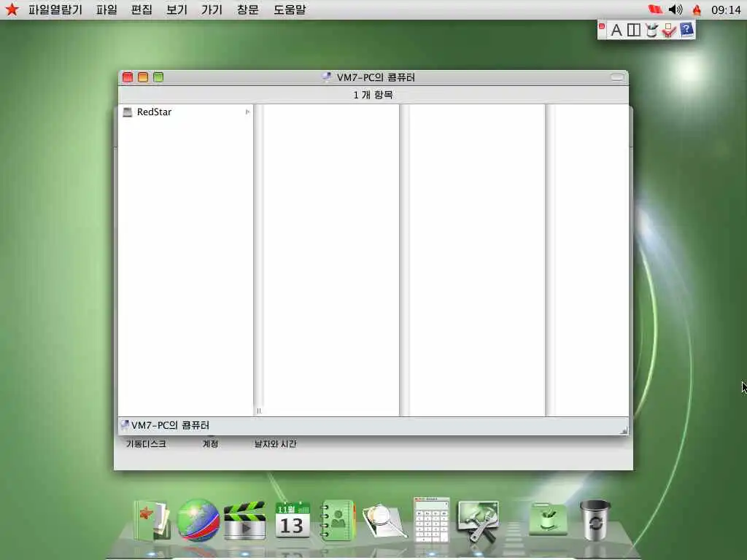The width and height of the screenshot is (747, 560).
Task: Click the pen cup icon in input toolbar
Action: pyautogui.click(x=651, y=30)
